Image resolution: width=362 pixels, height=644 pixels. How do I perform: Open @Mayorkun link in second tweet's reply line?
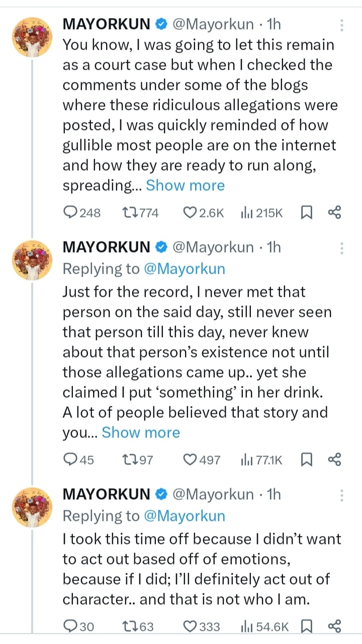click(185, 269)
